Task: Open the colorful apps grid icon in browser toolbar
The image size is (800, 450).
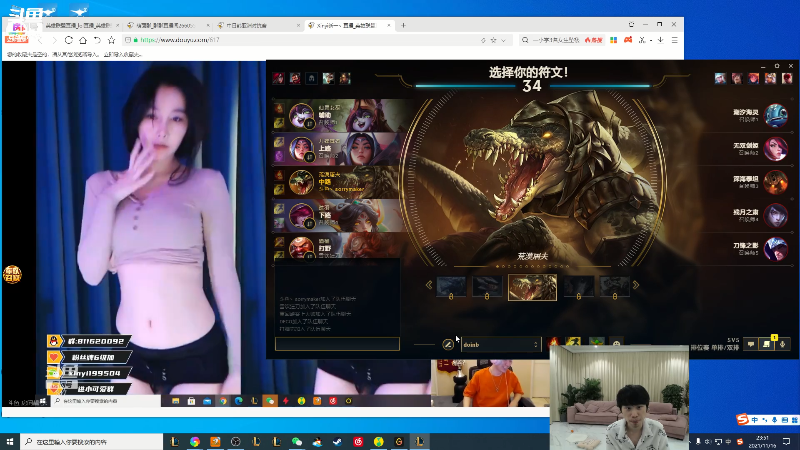Action: (x=613, y=40)
